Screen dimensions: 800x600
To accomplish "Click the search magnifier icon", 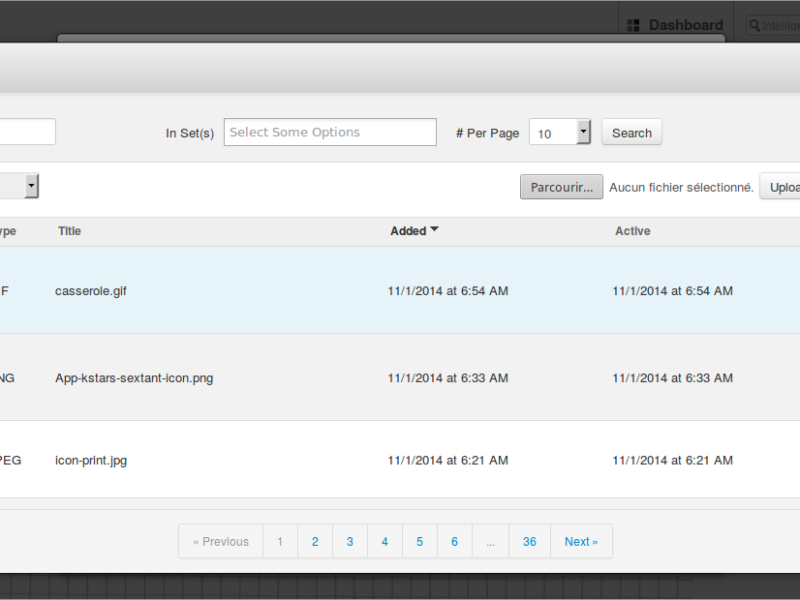I will pyautogui.click(x=755, y=24).
